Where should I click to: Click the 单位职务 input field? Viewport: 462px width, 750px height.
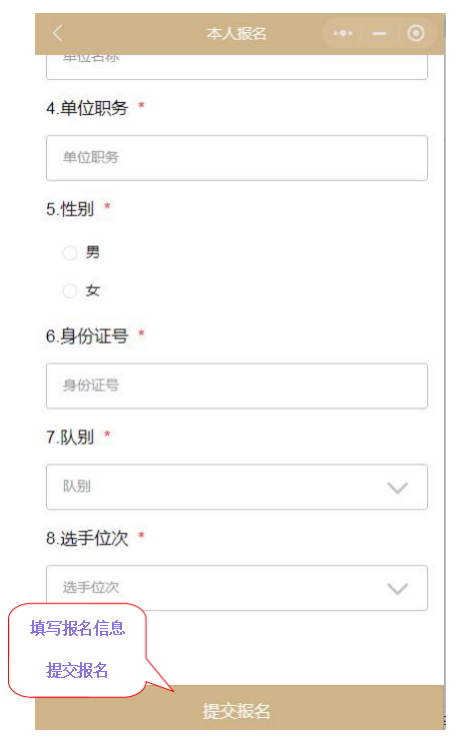pyautogui.click(x=237, y=158)
